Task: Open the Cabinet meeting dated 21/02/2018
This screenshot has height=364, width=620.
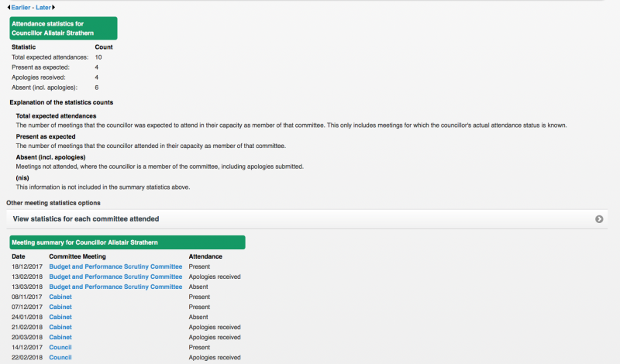Action: coord(60,327)
